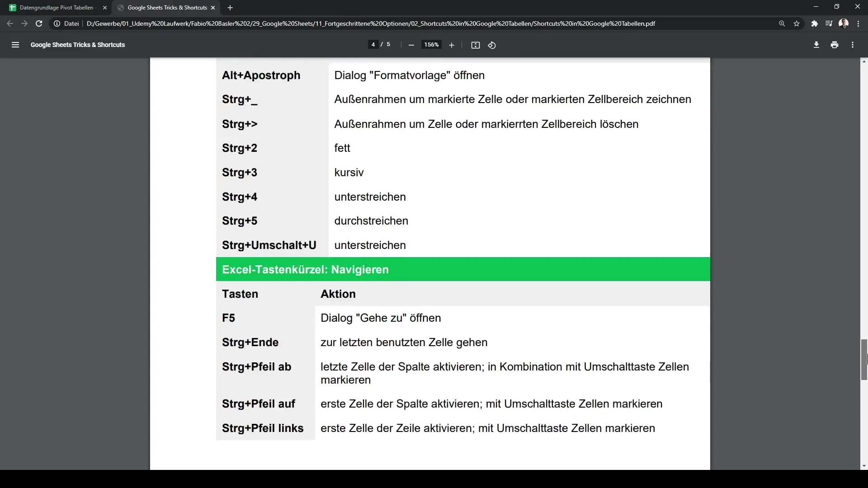The image size is (868, 488).
Task: Click the Strg+Pfeil auf shortcut cell
Action: [265, 404]
